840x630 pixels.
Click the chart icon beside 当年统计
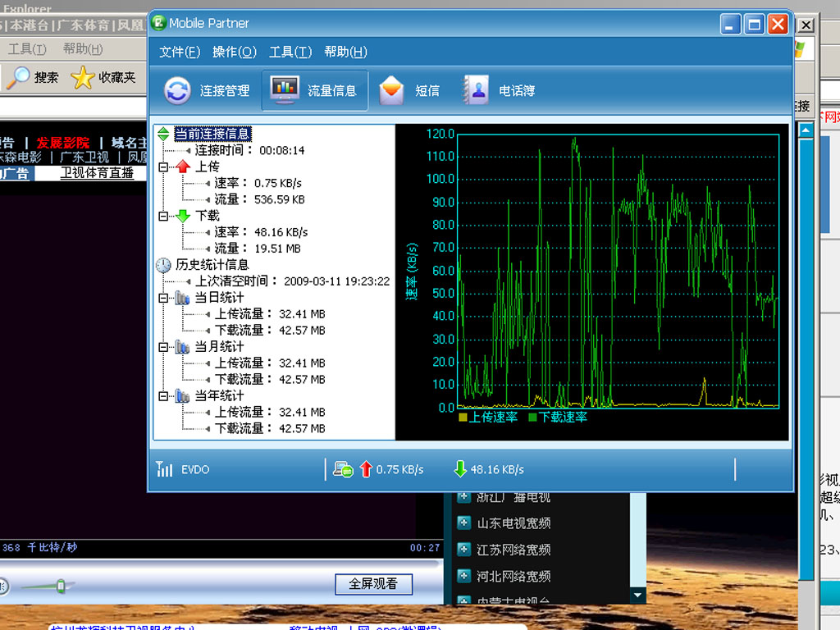[x=182, y=396]
